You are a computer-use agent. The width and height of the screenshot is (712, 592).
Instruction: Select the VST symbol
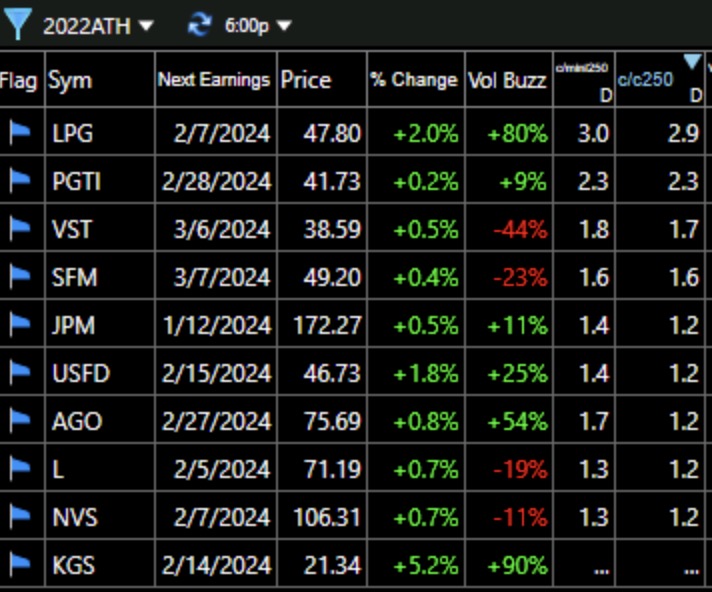coord(72,230)
